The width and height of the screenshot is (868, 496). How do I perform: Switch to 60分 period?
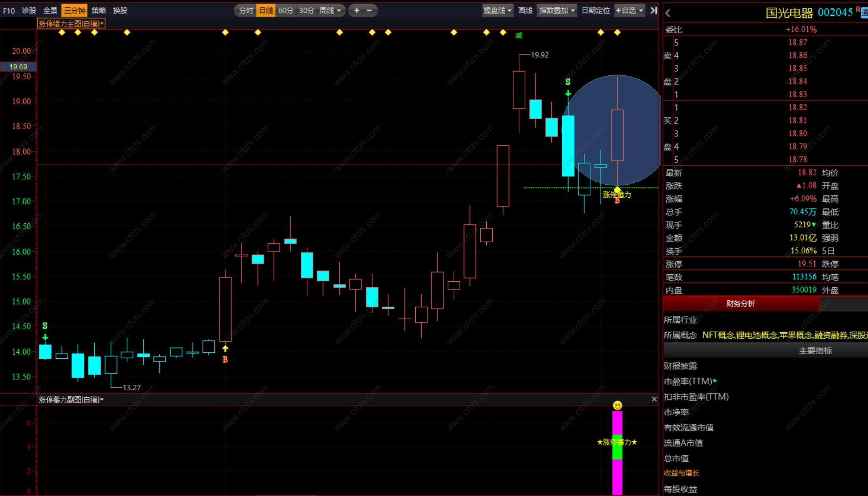pyautogui.click(x=286, y=11)
